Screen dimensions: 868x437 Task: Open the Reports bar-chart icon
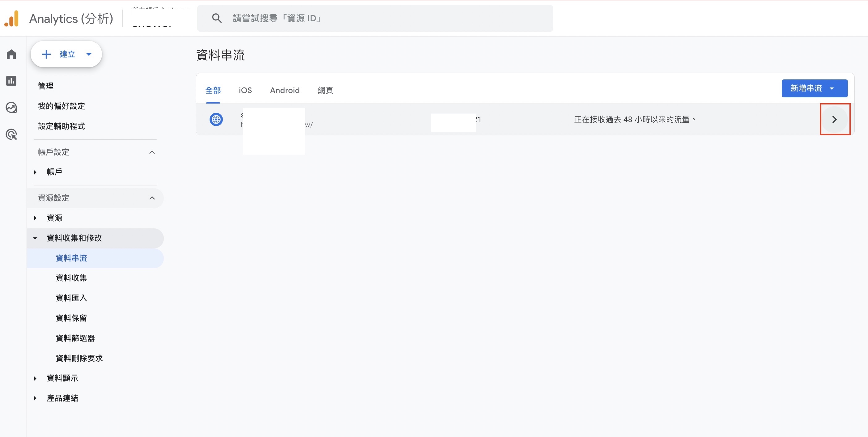[11, 81]
